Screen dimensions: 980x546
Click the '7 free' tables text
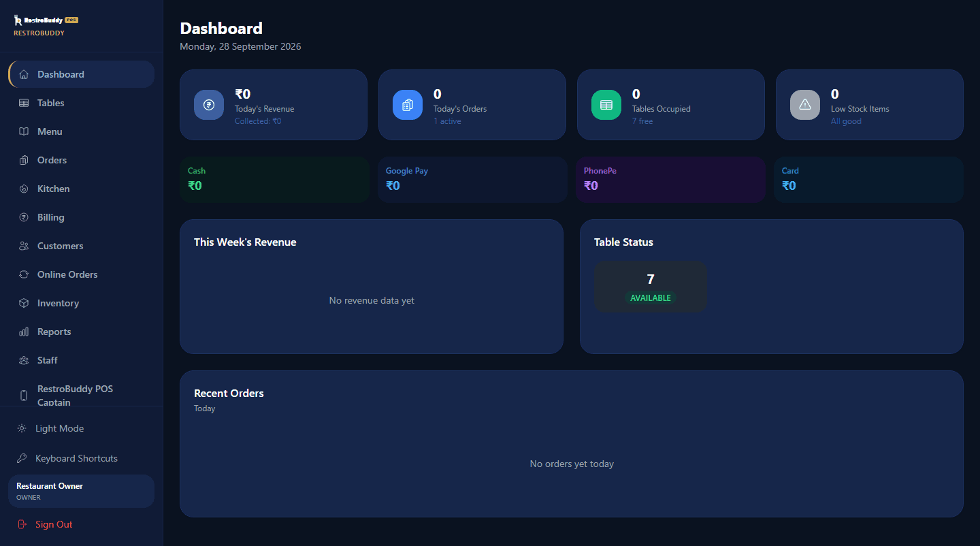point(642,121)
